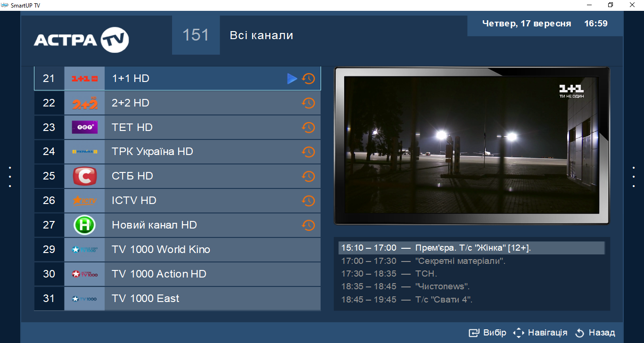Click the ICTV star logo
644x343 pixels.
tap(84, 201)
